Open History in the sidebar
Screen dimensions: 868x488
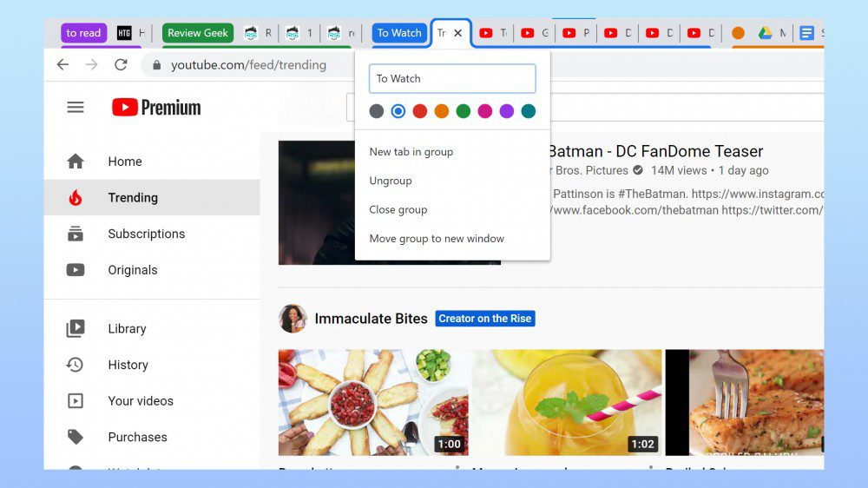pyautogui.click(x=128, y=365)
